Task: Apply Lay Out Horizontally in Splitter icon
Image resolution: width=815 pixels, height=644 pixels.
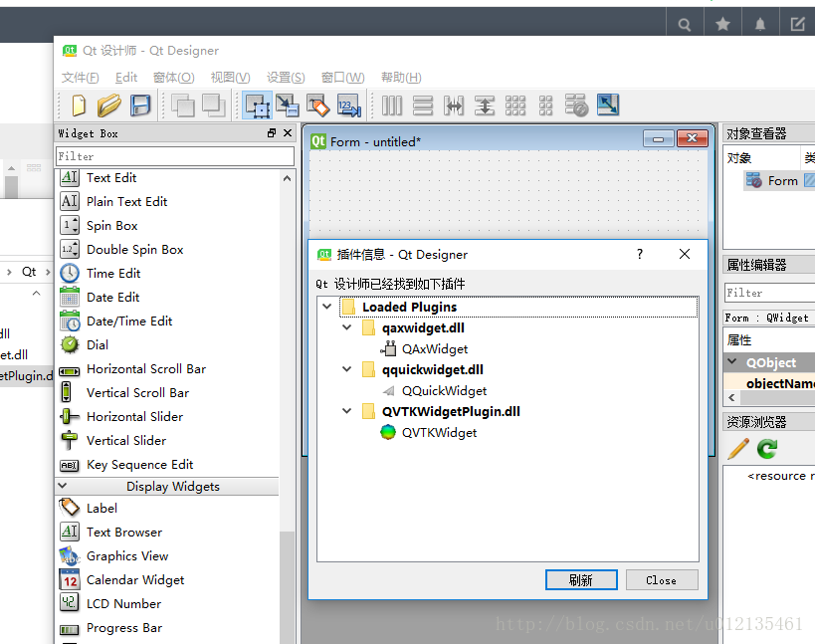Action: pos(453,106)
